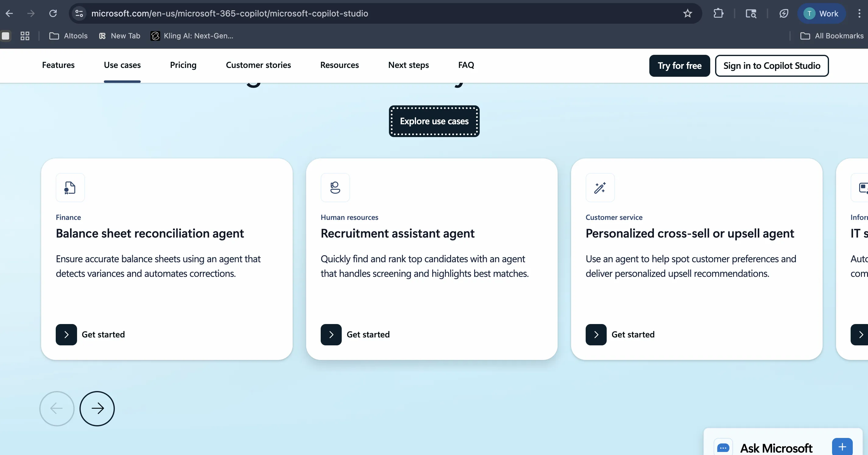
Task: Open the FAQ tab
Action: point(466,65)
